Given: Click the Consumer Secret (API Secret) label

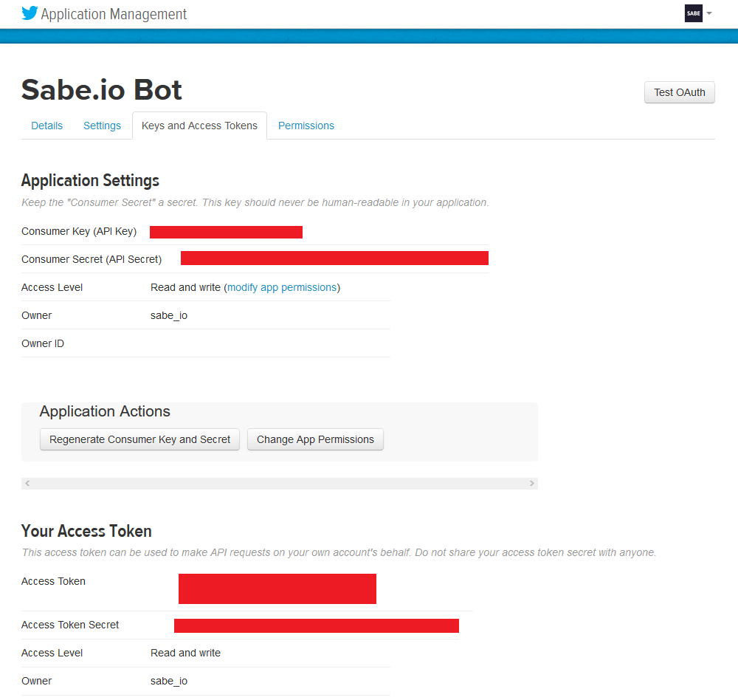Looking at the screenshot, I should click(x=92, y=260).
